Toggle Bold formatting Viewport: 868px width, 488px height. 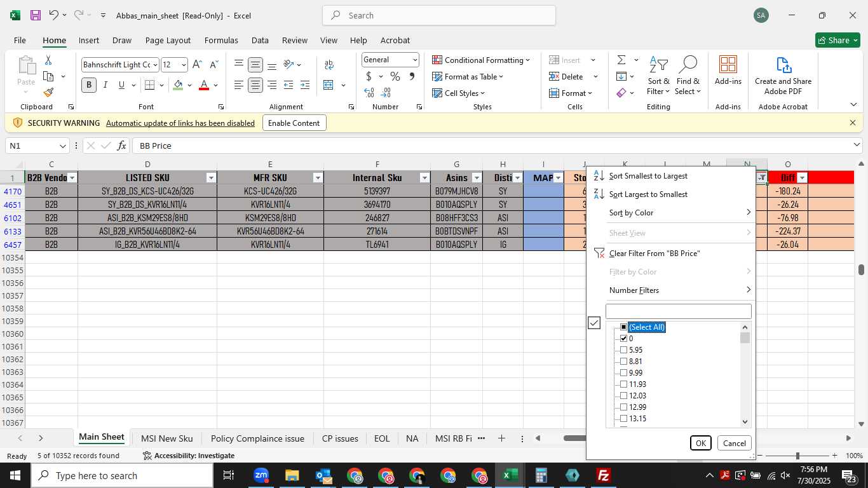tap(89, 85)
